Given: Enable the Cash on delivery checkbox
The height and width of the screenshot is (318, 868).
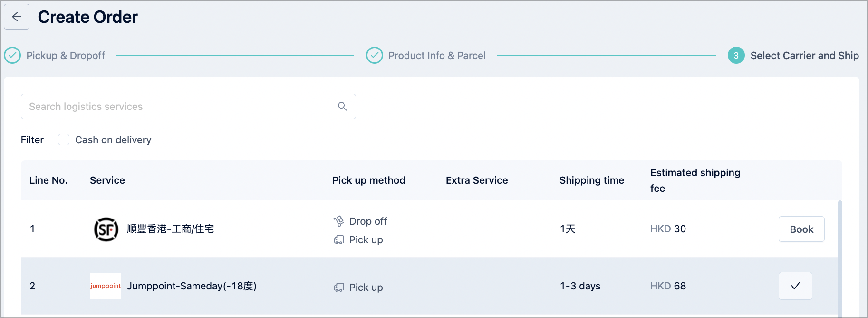Looking at the screenshot, I should [64, 139].
